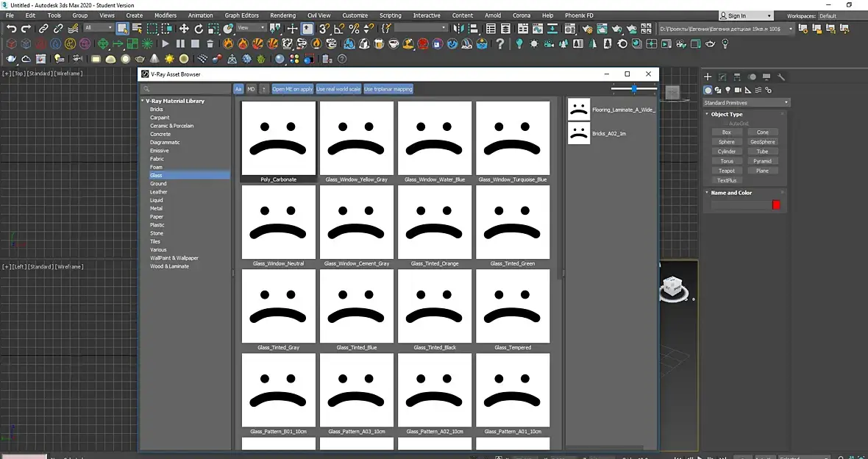
Task: Toggle Use triplanar mapping option
Action: coord(388,89)
